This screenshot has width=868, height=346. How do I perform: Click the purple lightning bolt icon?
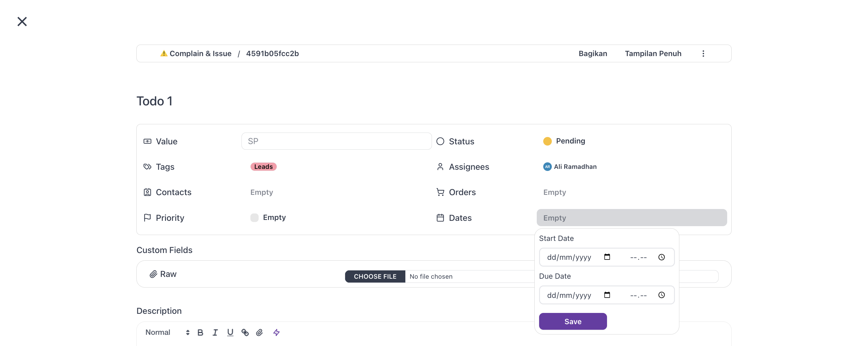pos(276,332)
